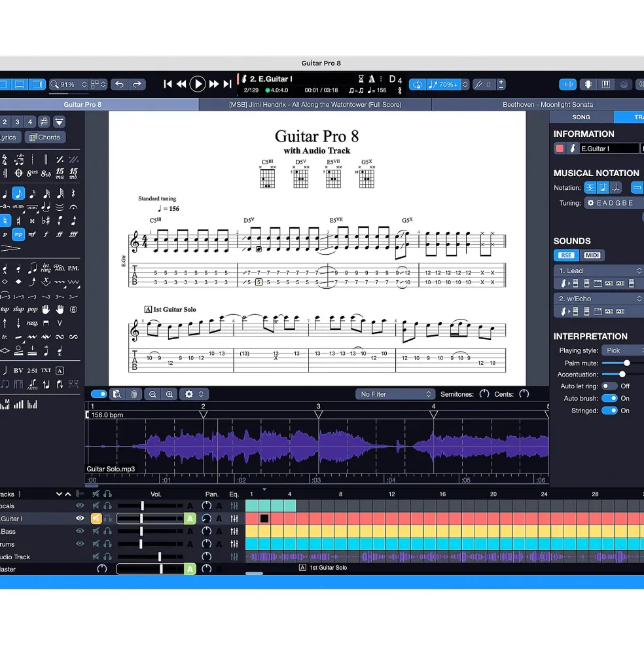This screenshot has width=644, height=645.
Task: Add tap technique marking
Action: [5, 309]
